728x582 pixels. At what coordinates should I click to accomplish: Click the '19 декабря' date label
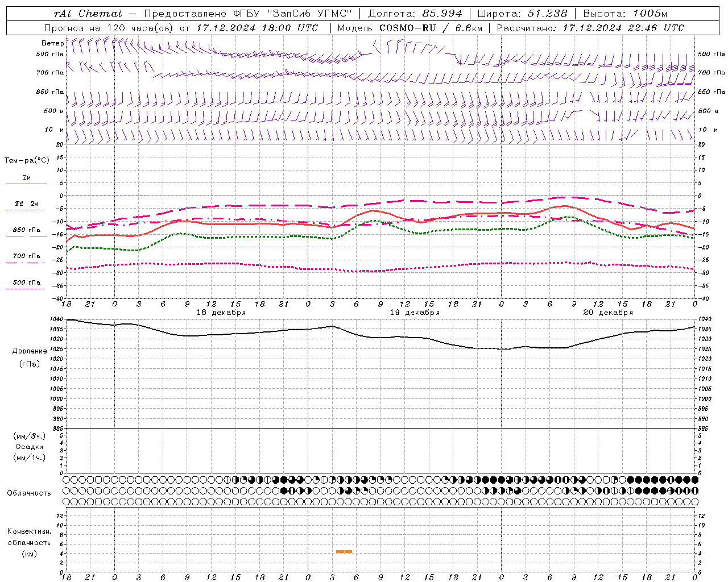pyautogui.click(x=415, y=313)
